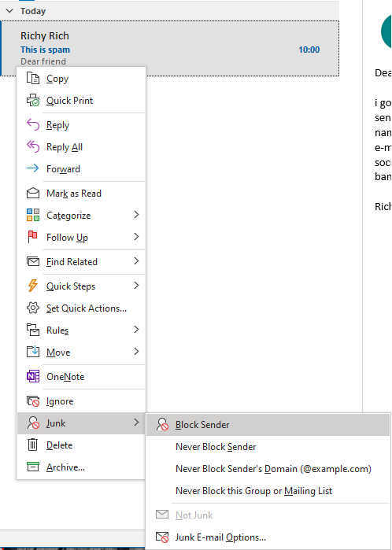Click the green Archive box icon
The height and width of the screenshot is (550, 392).
click(x=33, y=467)
